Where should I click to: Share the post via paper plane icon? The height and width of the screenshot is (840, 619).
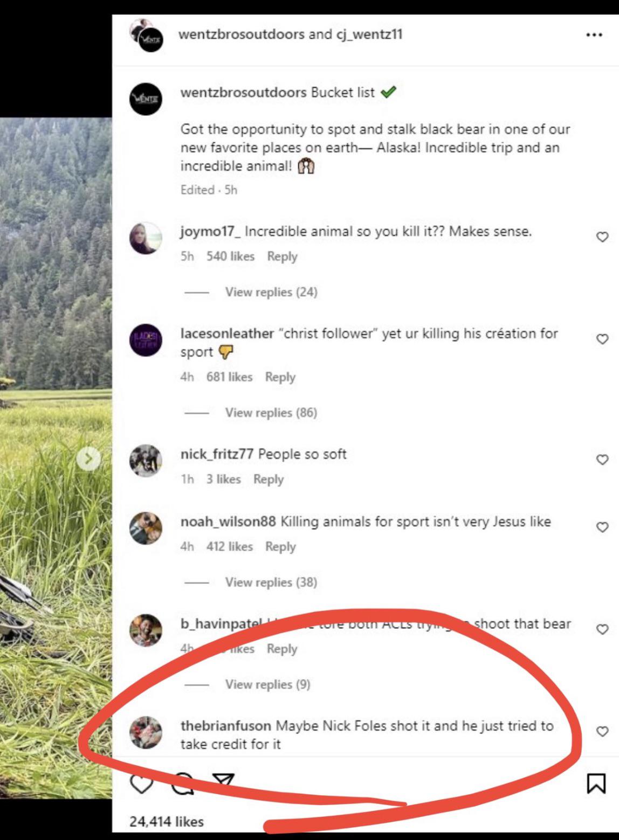[x=223, y=782]
